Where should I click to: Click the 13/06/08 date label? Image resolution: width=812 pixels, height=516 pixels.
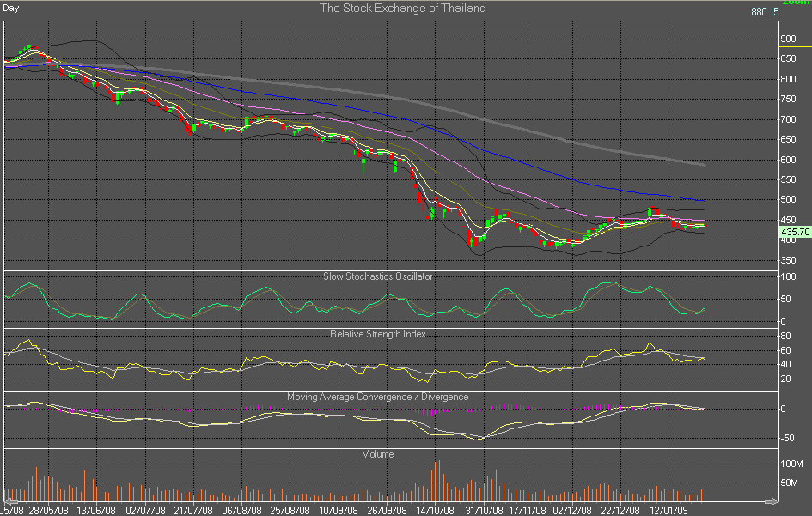pyautogui.click(x=96, y=510)
